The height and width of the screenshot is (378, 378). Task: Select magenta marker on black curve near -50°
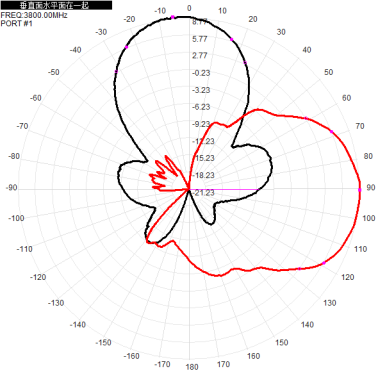pos(116,71)
